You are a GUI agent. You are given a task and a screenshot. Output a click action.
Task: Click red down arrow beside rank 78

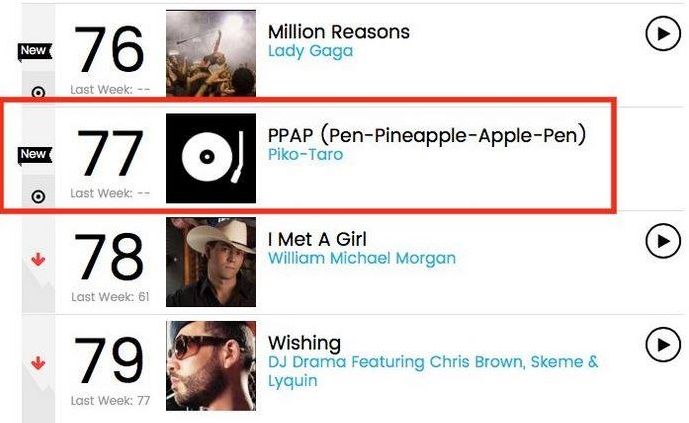(38, 259)
